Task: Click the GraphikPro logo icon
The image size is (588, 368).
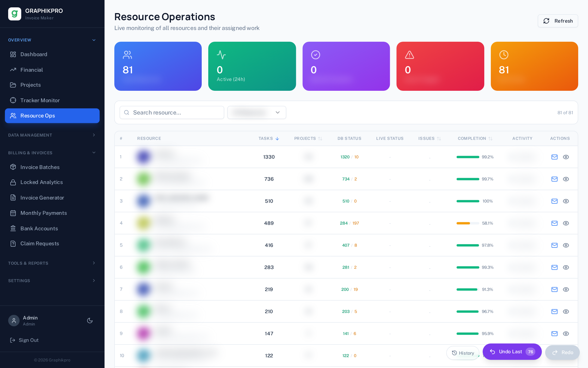Action: click(15, 14)
